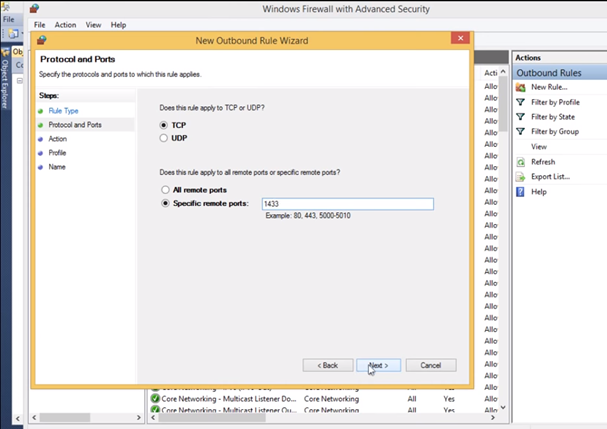Choose the Specific remote ports option
Screen dimensions: 607x429
165,203
